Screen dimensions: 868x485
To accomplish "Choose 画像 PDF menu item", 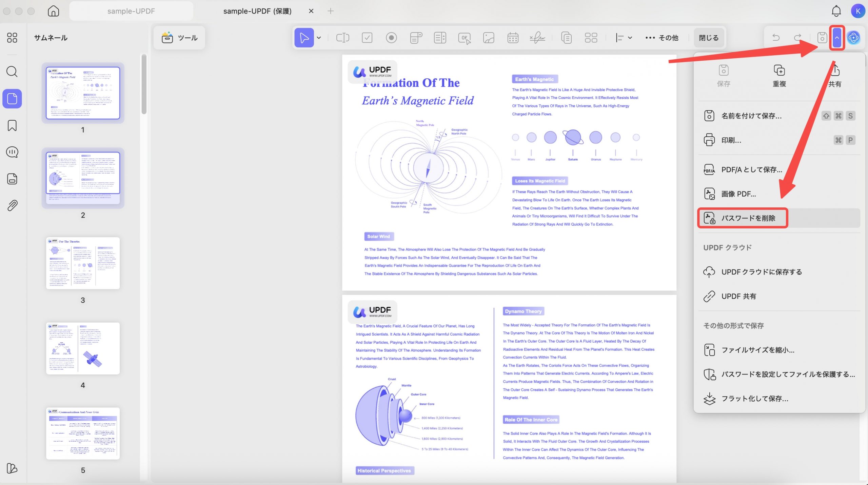I will click(779, 194).
